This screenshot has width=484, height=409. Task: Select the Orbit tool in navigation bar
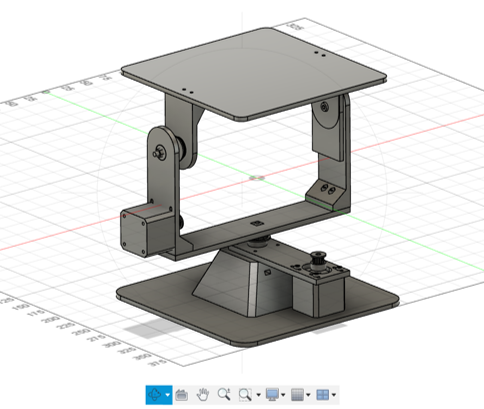(x=155, y=395)
